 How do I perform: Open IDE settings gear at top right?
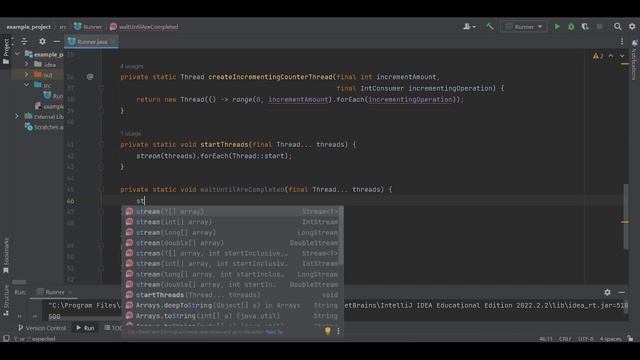click(x=632, y=27)
